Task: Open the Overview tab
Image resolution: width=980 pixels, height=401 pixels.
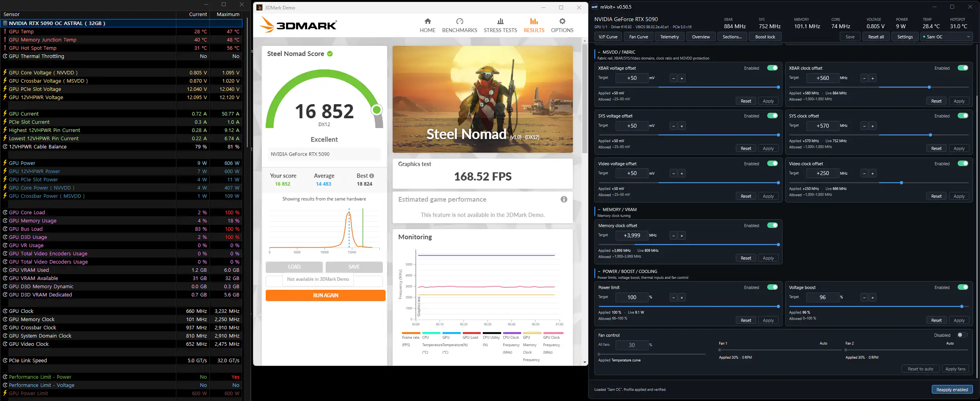Action: pyautogui.click(x=701, y=37)
